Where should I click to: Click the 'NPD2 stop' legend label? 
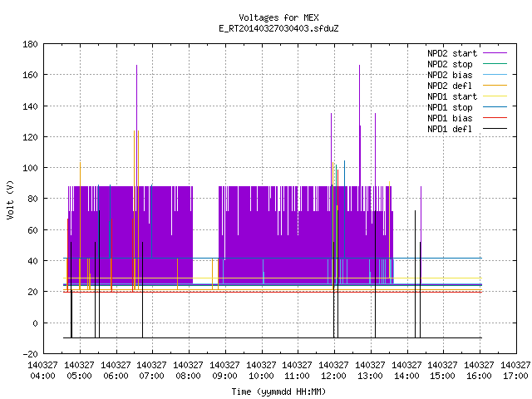coord(450,64)
